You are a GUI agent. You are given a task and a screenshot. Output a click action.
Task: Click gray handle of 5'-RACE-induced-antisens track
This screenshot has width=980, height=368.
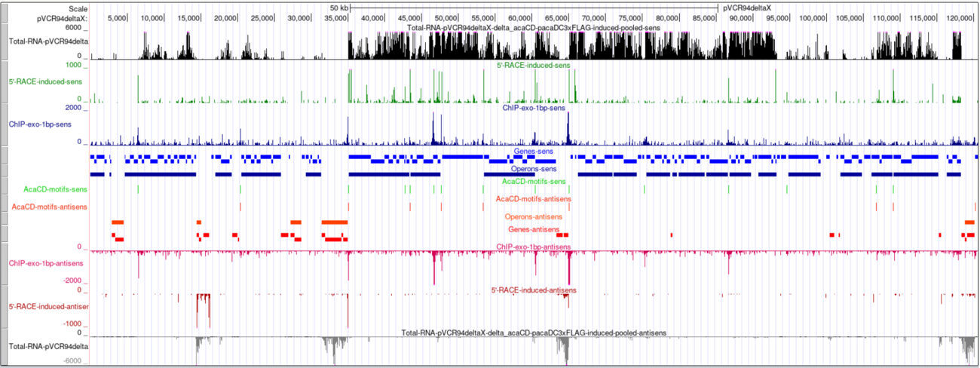(4, 306)
